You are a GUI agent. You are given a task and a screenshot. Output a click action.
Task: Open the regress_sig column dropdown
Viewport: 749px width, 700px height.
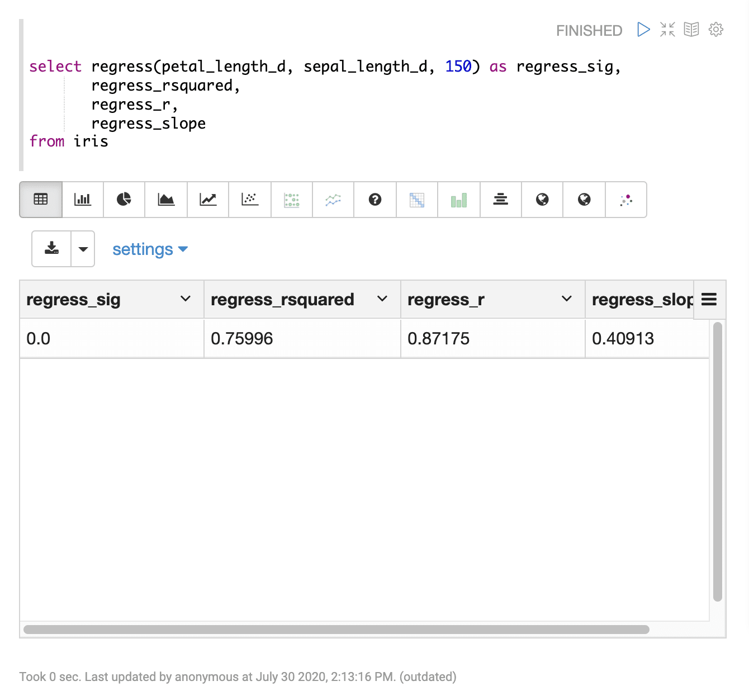click(x=186, y=299)
